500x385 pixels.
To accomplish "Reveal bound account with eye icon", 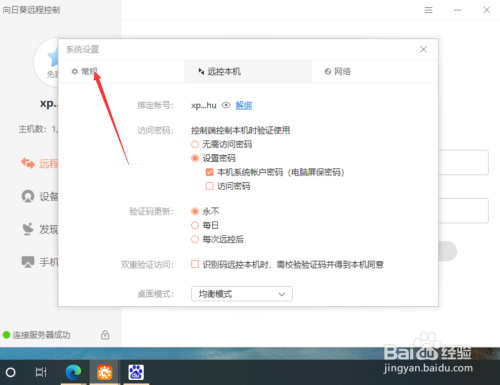I will pos(226,105).
